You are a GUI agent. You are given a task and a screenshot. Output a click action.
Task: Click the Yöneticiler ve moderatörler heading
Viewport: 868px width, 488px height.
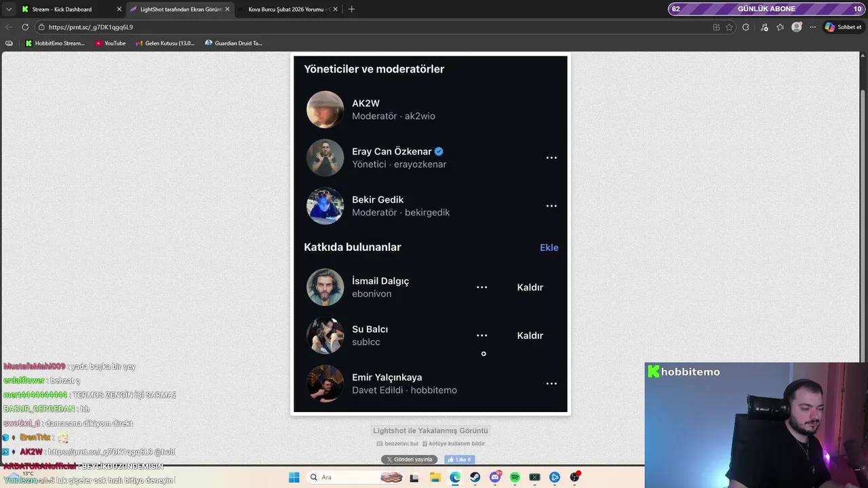coord(374,69)
